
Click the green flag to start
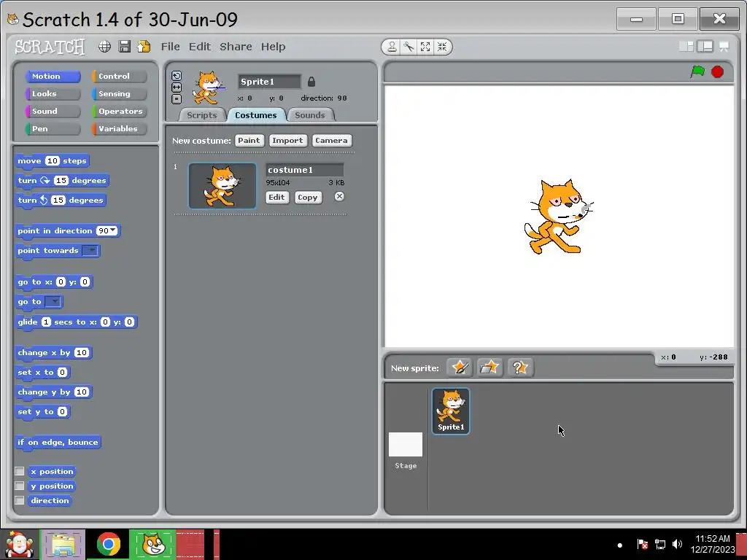697,71
